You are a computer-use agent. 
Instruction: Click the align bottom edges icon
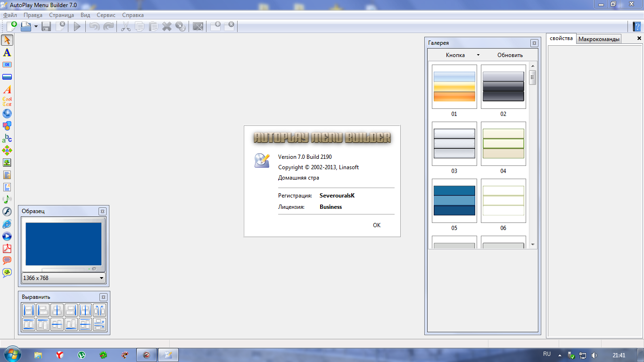(71, 324)
